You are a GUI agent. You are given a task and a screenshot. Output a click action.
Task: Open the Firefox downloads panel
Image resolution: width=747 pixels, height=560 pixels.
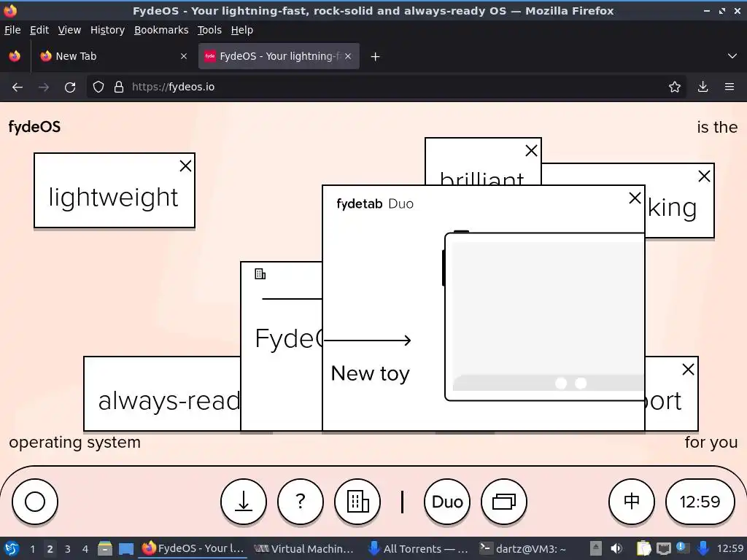pos(703,87)
